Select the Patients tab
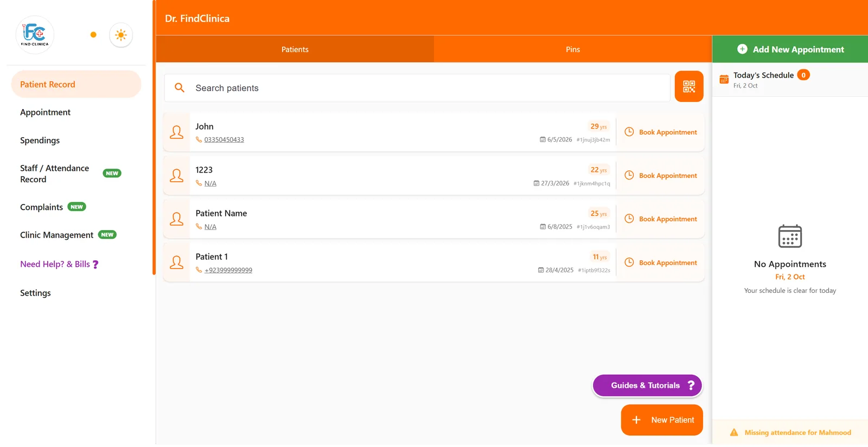 click(295, 49)
